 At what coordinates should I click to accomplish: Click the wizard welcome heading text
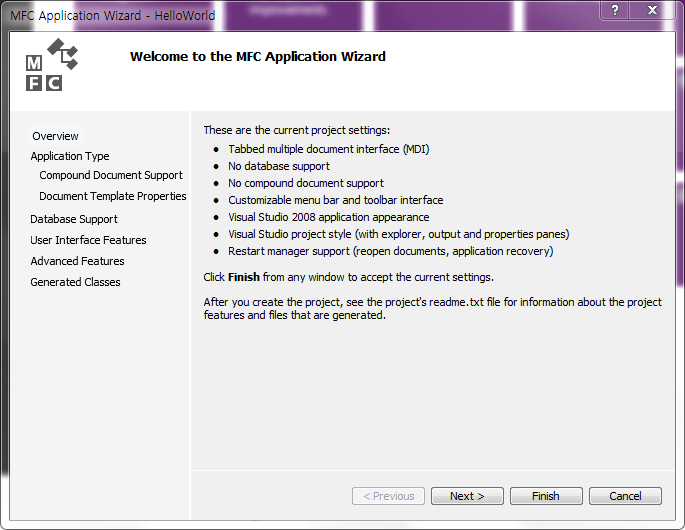[x=258, y=56]
